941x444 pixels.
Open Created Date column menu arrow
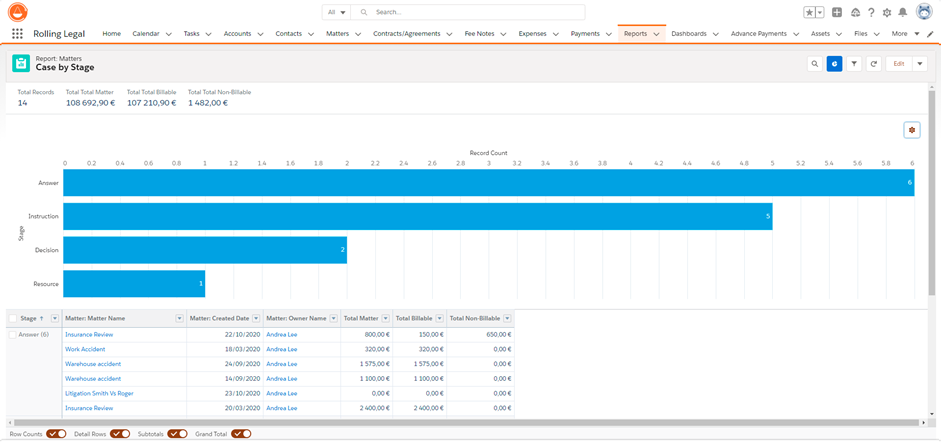point(256,319)
